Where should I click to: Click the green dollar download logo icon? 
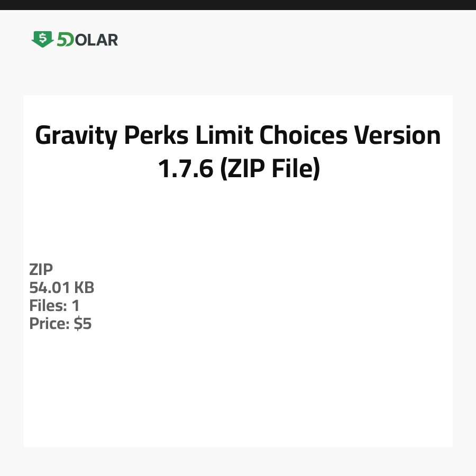pos(42,39)
